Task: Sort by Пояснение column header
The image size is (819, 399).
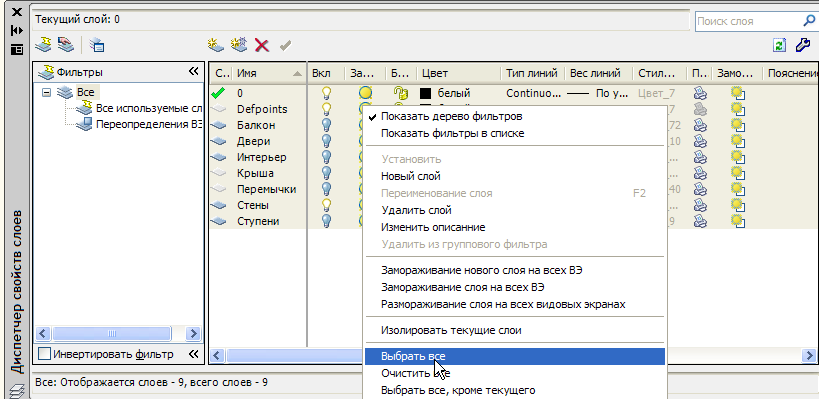Action: click(x=790, y=74)
